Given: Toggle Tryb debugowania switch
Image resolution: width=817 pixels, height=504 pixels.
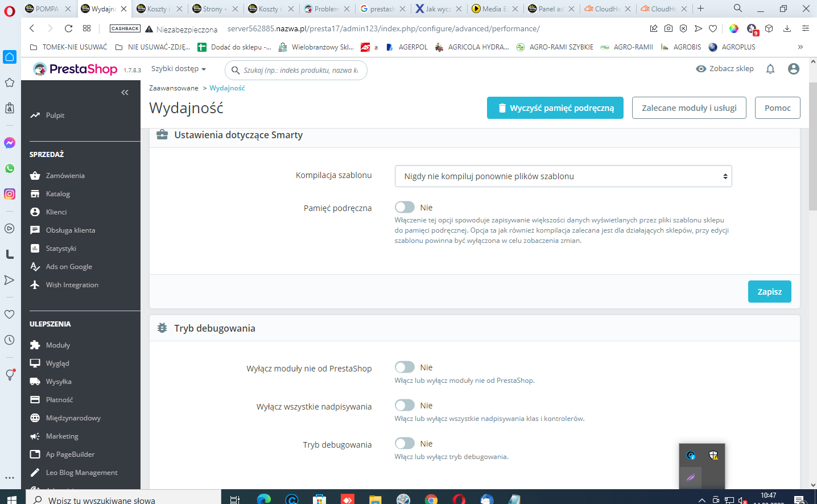Looking at the screenshot, I should click(405, 443).
